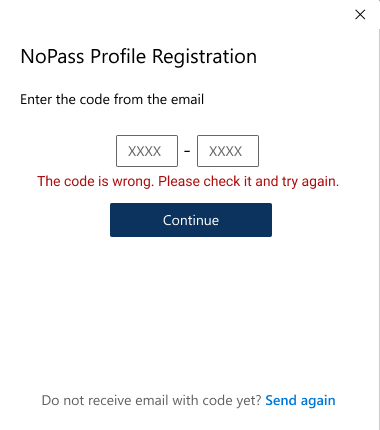Click 'Do not receive email with code yet?' text
The height and width of the screenshot is (430, 380).
click(151, 400)
